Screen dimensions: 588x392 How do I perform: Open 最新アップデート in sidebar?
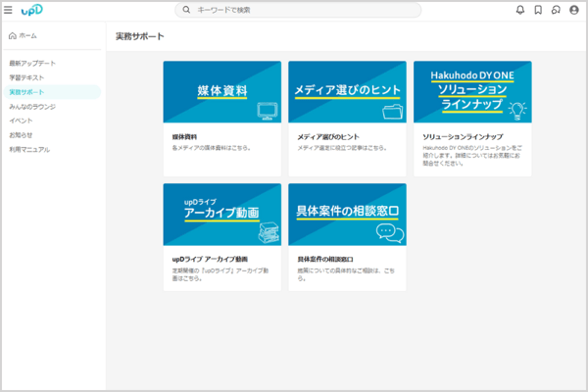point(32,64)
